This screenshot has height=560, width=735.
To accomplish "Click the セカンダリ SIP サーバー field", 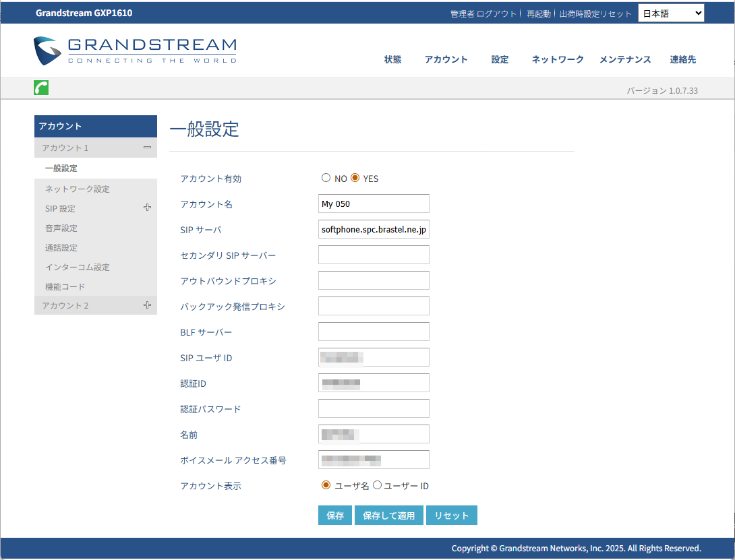I will pyautogui.click(x=374, y=255).
